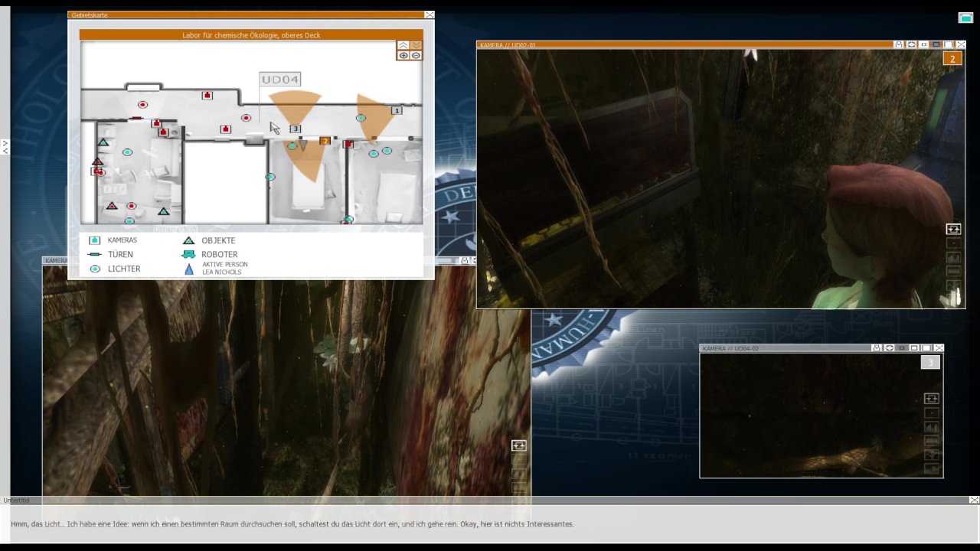Select the orange camera marker 2 on the map
This screenshot has width=980, height=551.
(325, 141)
